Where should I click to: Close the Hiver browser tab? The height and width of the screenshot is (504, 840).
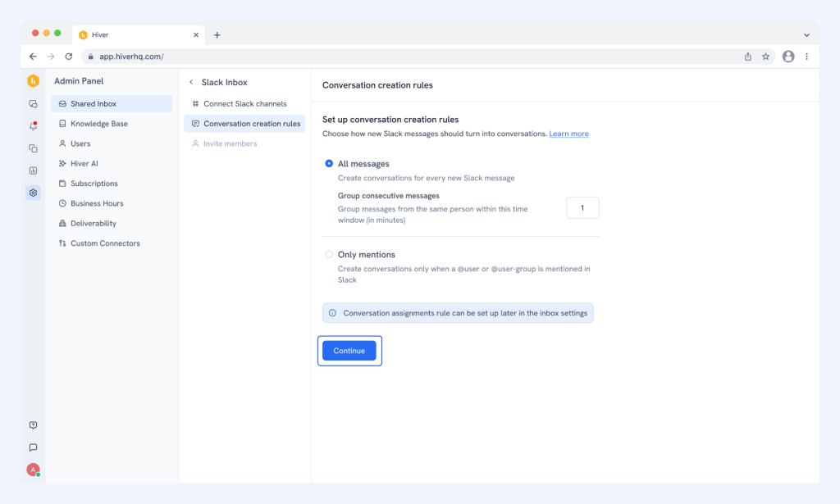click(x=196, y=34)
